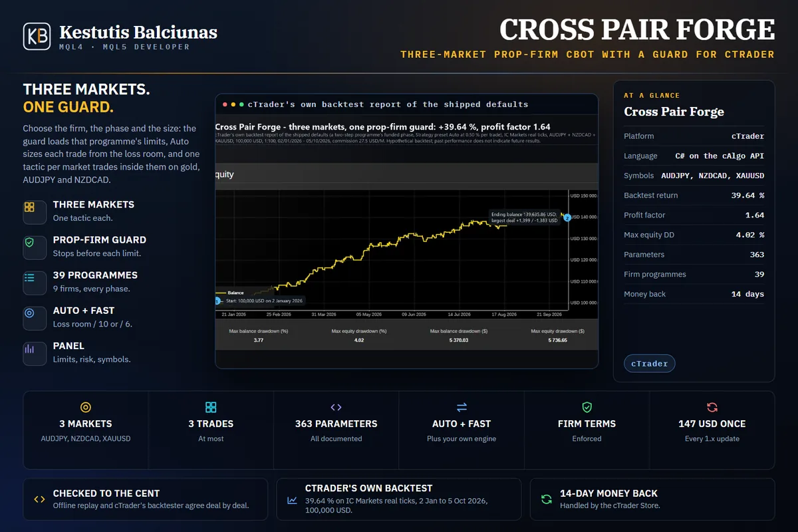Click the KB logo icon

[37, 37]
